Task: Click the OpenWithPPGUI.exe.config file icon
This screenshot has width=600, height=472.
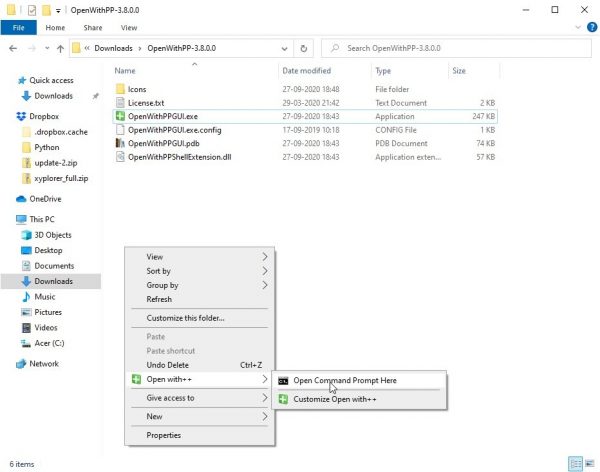Action: pyautogui.click(x=120, y=130)
